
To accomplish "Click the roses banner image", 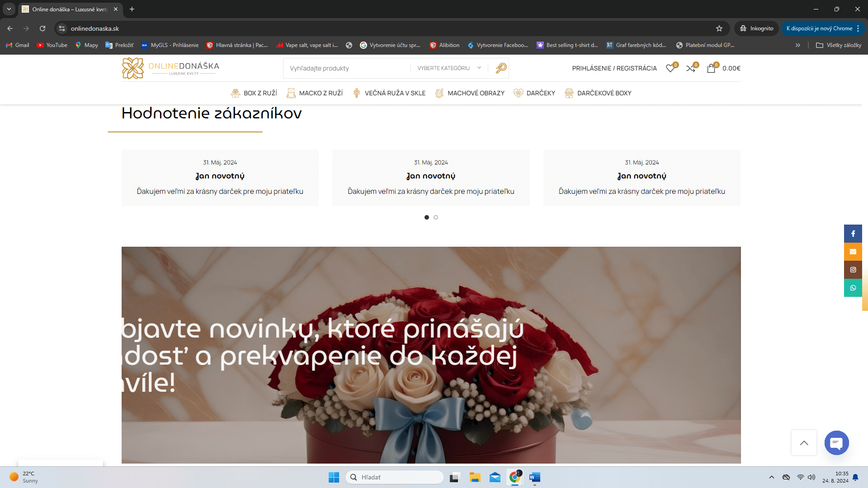I will [431, 355].
